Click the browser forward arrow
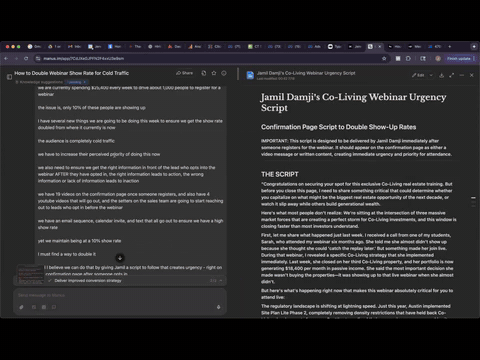Screen dimensions: 480x360 coord(16,58)
